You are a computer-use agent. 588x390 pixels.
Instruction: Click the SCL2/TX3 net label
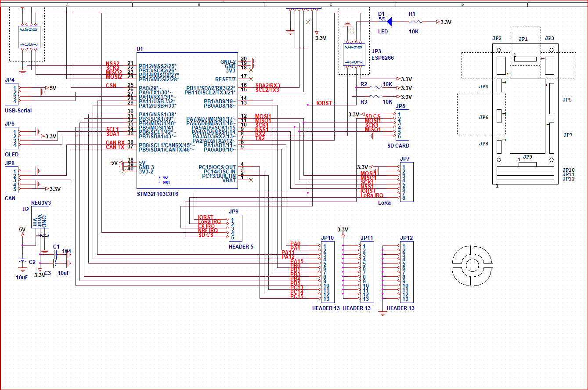(267, 90)
